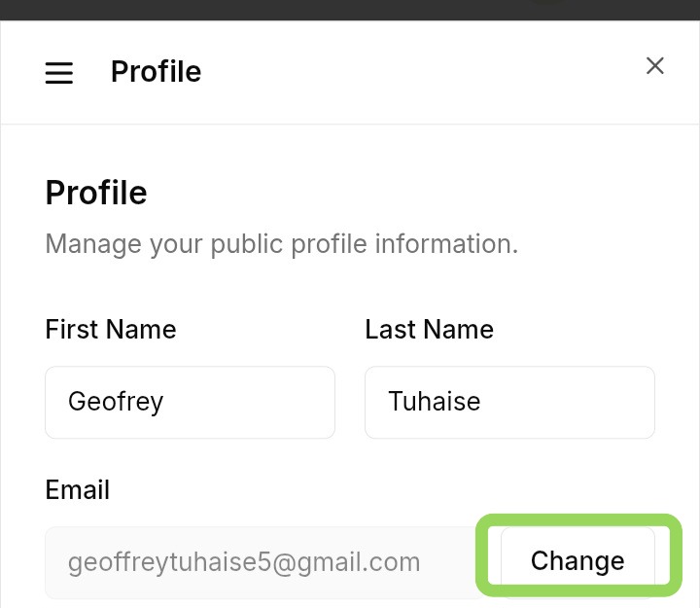Click the "Manage your public profile information" text

(x=281, y=243)
